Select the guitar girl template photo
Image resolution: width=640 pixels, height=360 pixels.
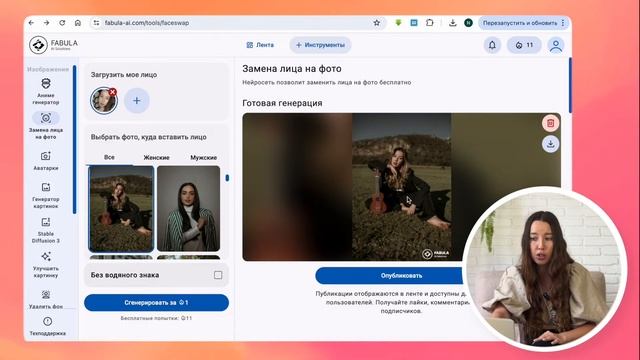[121, 209]
